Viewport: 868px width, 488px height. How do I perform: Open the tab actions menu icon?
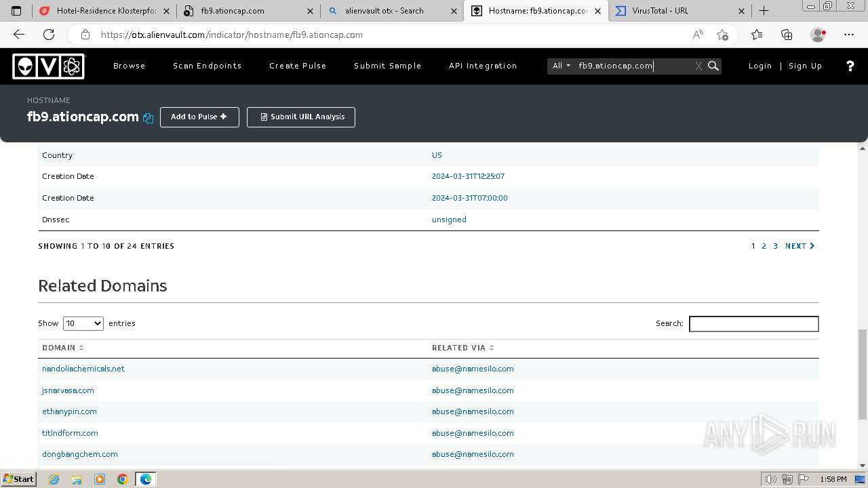[x=16, y=11]
